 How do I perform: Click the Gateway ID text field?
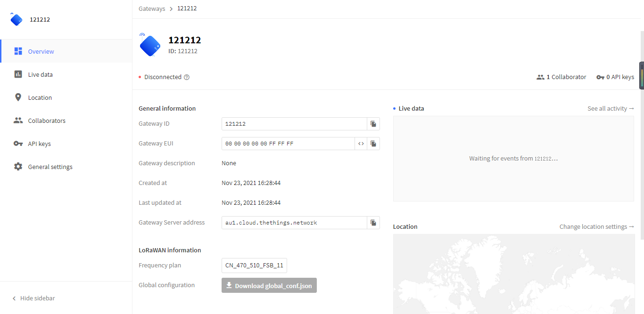[294, 124]
